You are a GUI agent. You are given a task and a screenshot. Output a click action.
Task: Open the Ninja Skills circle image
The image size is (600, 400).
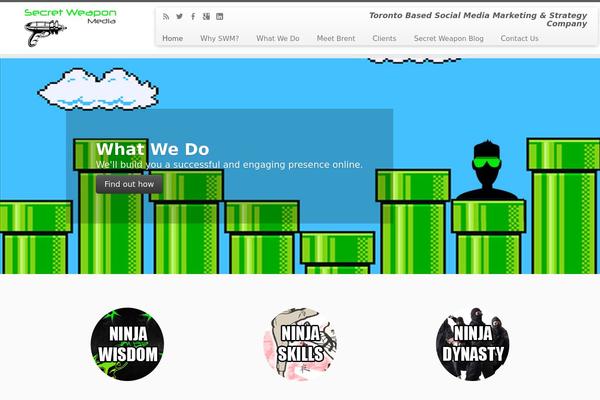pos(300,344)
